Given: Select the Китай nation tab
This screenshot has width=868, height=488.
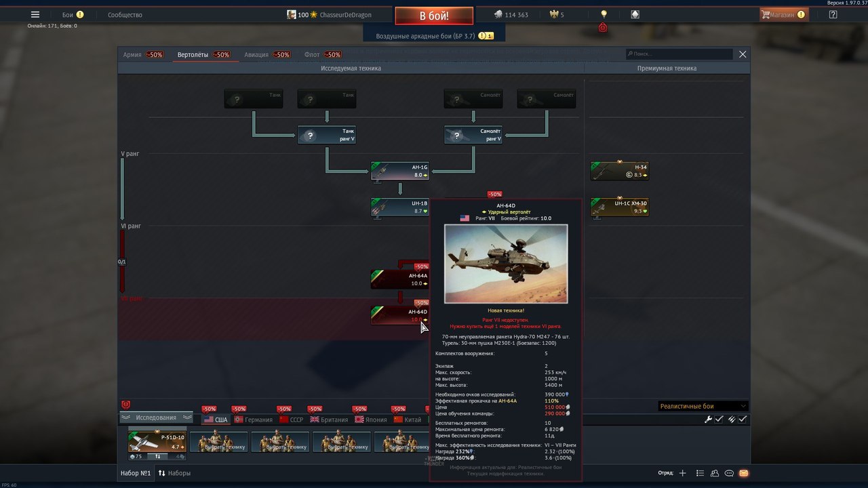Looking at the screenshot, I should [x=408, y=420].
